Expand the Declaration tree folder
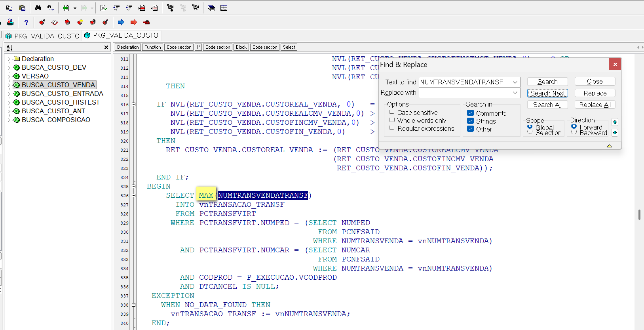This screenshot has width=644, height=330. (9, 59)
